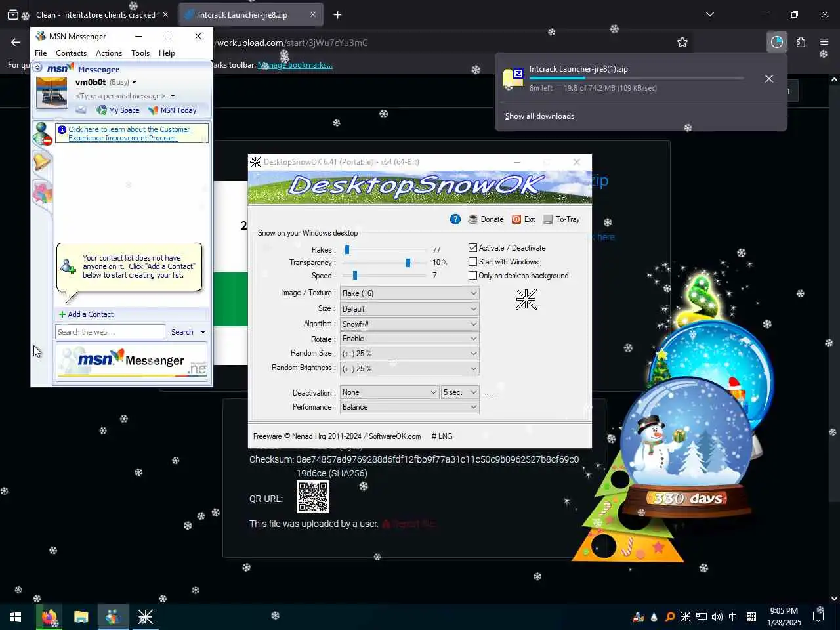Screen dimensions: 840x630
Task: Click the Customer Experience Improvement Program link
Action: pyautogui.click(x=129, y=133)
